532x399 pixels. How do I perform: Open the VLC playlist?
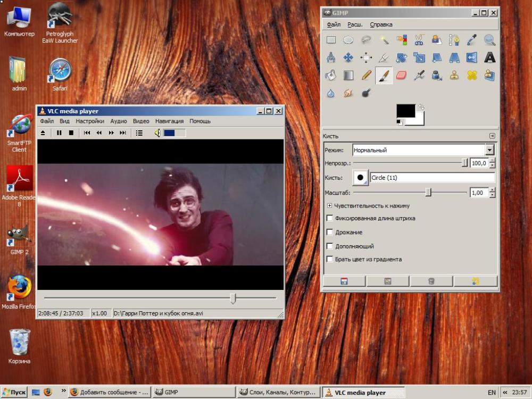[139, 133]
